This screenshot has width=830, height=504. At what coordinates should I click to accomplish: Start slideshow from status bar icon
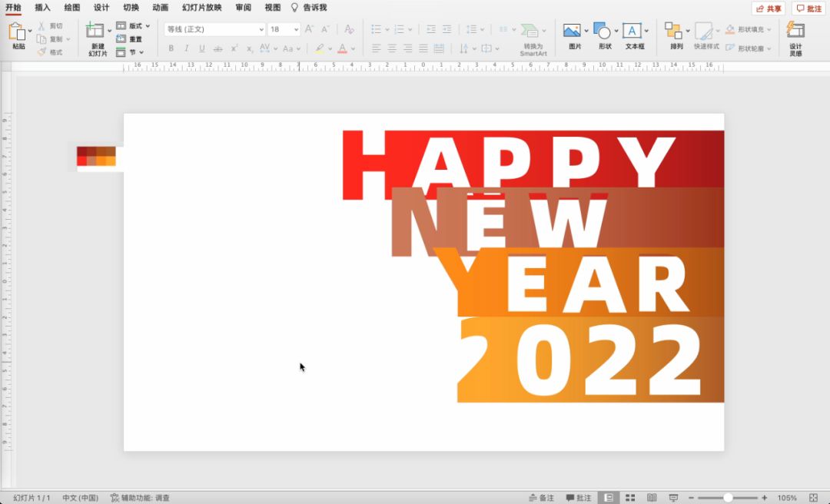click(x=674, y=498)
